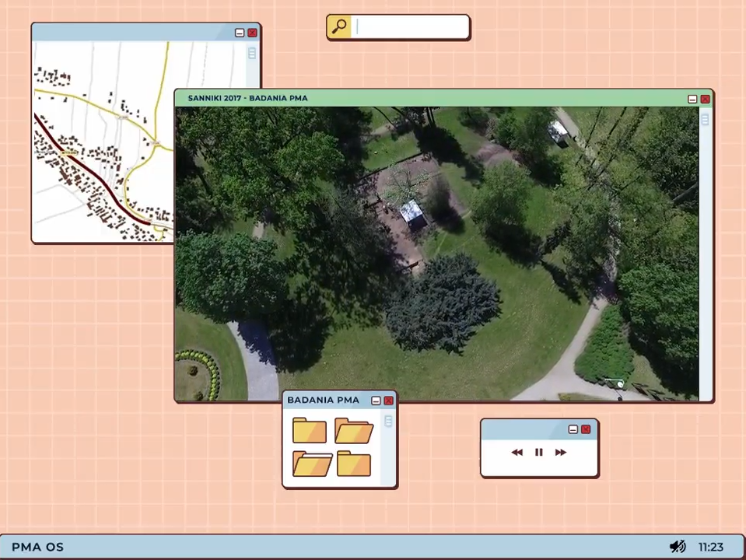The width and height of the screenshot is (746, 560).
Task: Click the 11:23 clock in taskbar
Action: [x=710, y=547]
